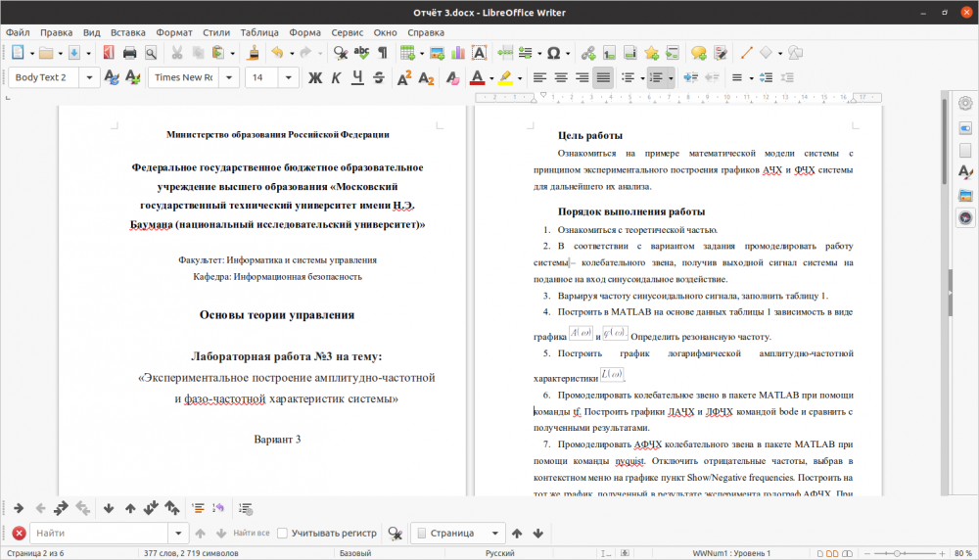The image size is (979, 560).
Task: Open the 'Таблица' menu
Action: coord(258,32)
